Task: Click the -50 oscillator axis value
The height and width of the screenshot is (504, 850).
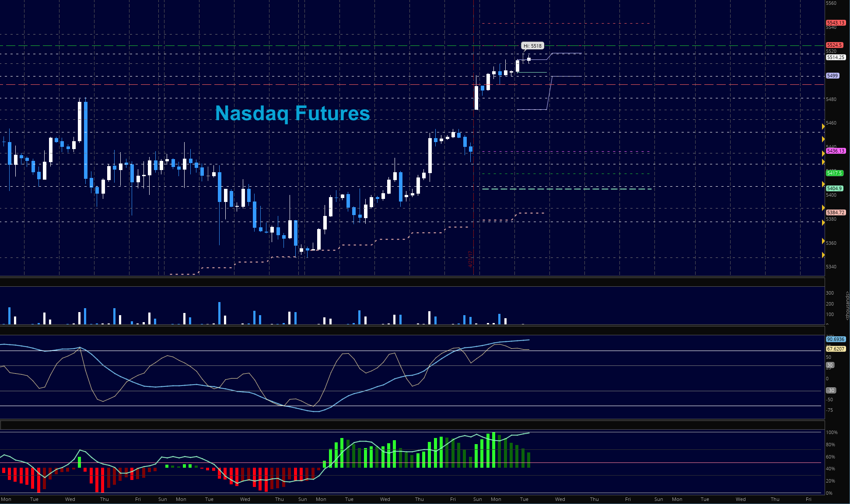Action: click(x=829, y=400)
